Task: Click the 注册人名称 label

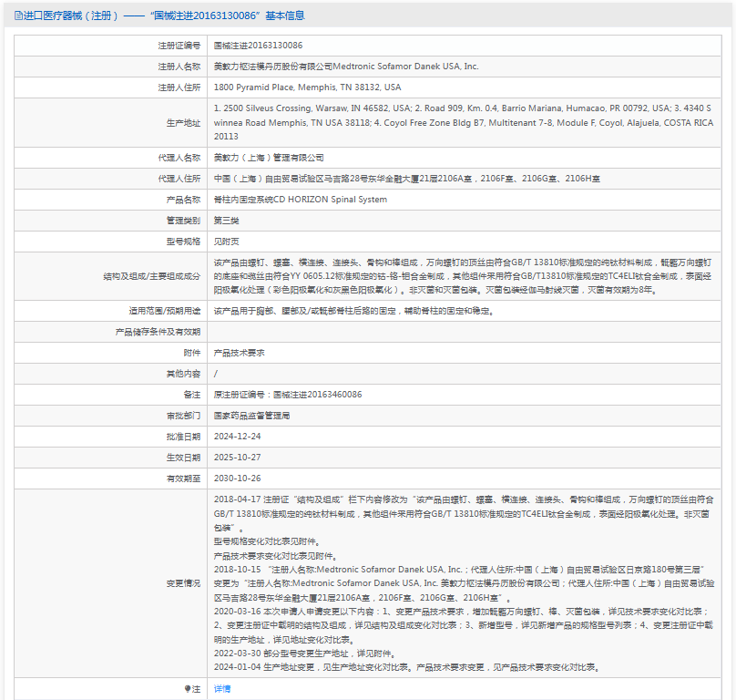Action: point(179,67)
